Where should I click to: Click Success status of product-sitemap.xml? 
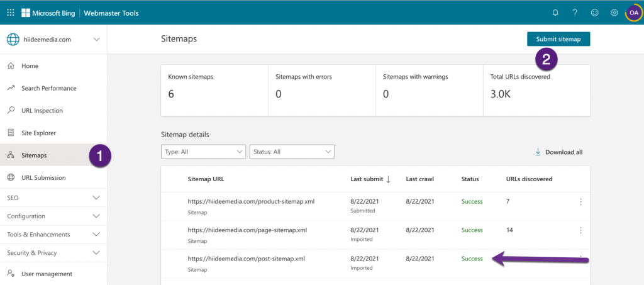pyautogui.click(x=472, y=201)
